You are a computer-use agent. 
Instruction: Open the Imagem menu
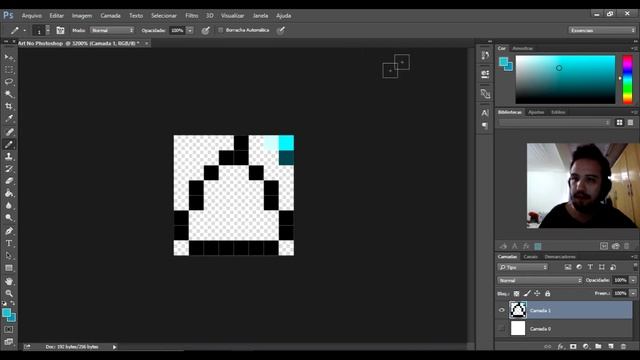[x=82, y=16]
